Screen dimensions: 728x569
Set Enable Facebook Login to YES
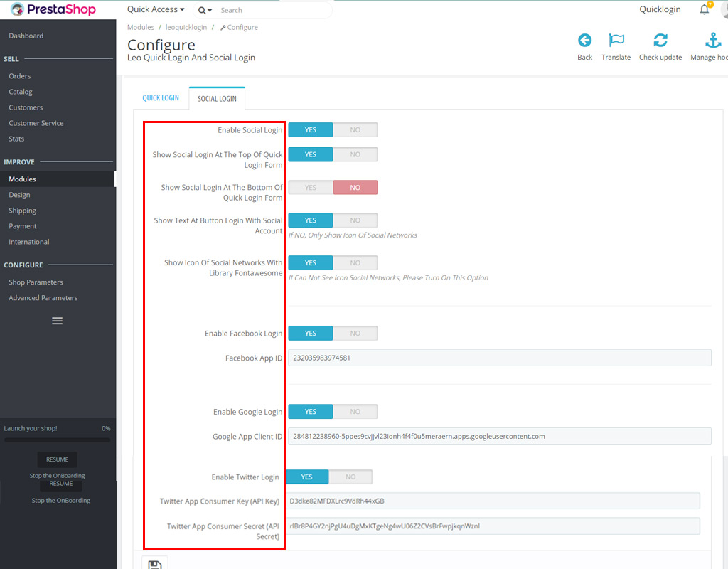pos(311,334)
